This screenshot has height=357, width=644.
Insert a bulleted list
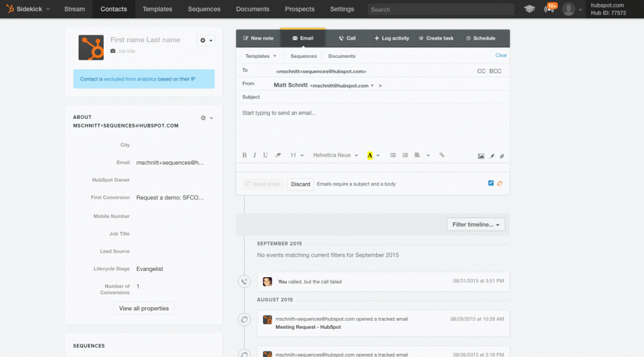click(392, 155)
